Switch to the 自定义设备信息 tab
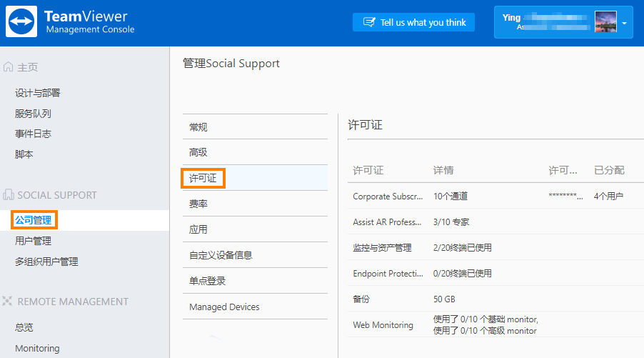Image resolution: width=644 pixels, height=358 pixels. [x=255, y=255]
